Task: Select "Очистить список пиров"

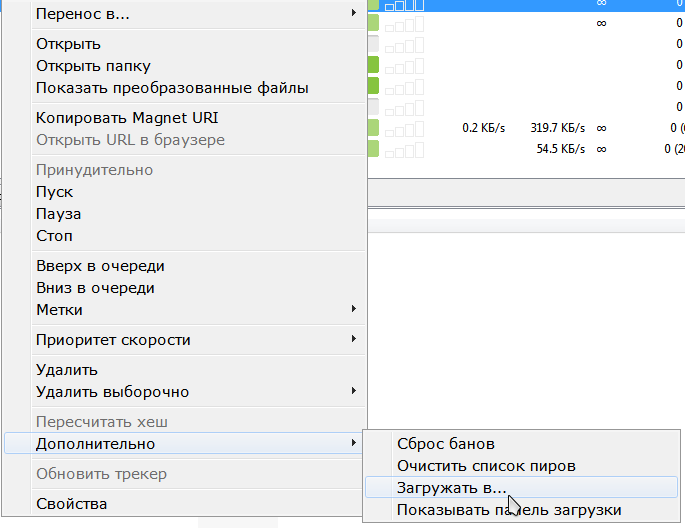Action: click(x=486, y=466)
